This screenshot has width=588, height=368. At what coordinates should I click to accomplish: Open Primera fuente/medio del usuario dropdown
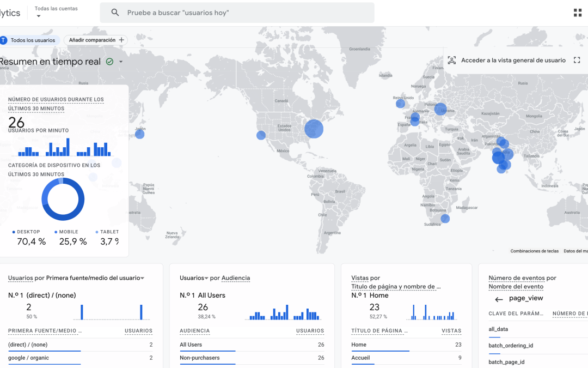[x=142, y=278]
